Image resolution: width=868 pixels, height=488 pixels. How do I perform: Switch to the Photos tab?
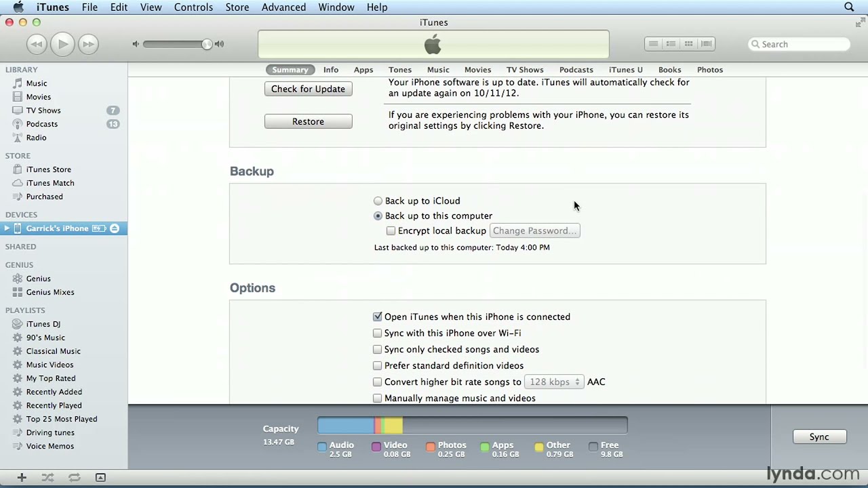[x=710, y=70]
